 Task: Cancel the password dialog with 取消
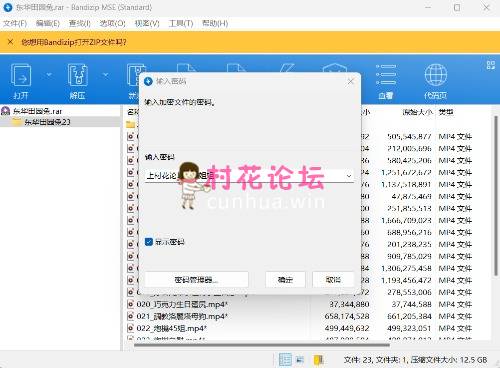pos(333,279)
